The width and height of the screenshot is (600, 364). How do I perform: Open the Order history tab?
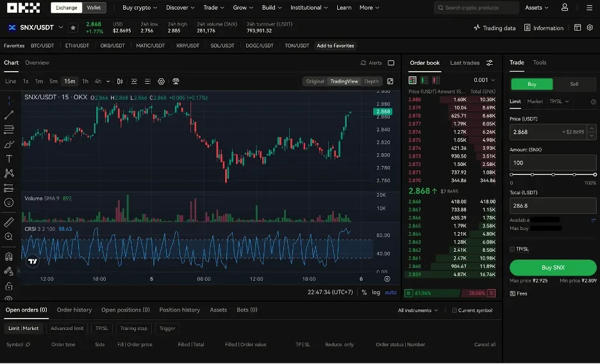(x=74, y=310)
